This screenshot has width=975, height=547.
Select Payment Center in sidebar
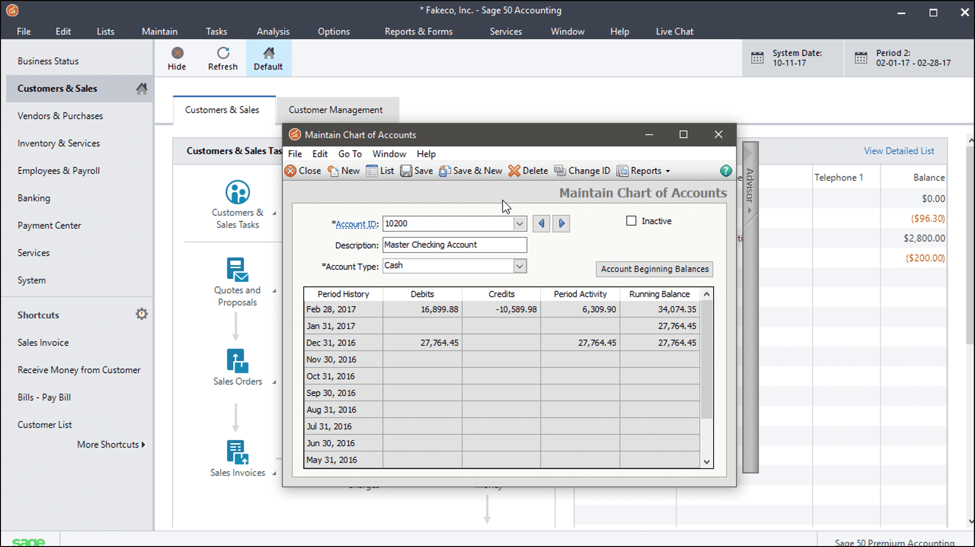tap(49, 225)
